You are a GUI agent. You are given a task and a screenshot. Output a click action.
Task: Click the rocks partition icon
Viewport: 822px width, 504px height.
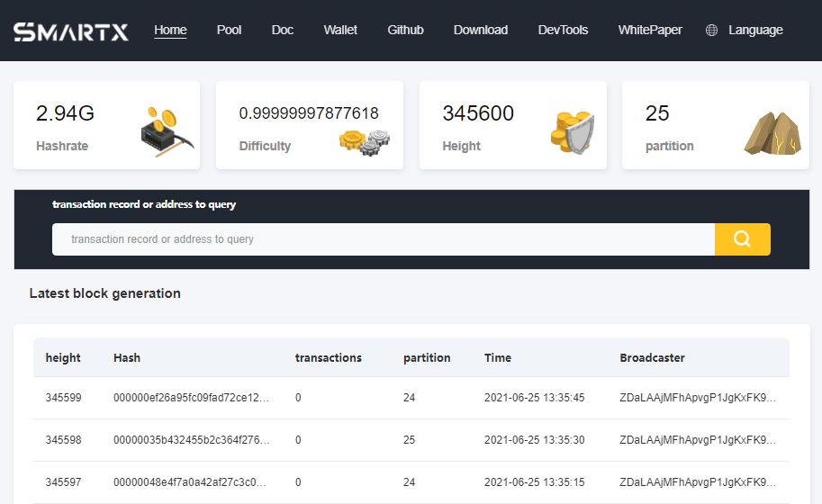click(x=772, y=133)
